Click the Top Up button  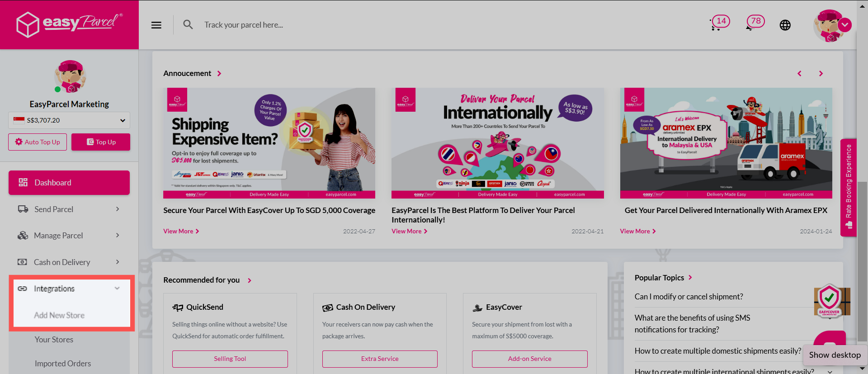[x=101, y=142]
